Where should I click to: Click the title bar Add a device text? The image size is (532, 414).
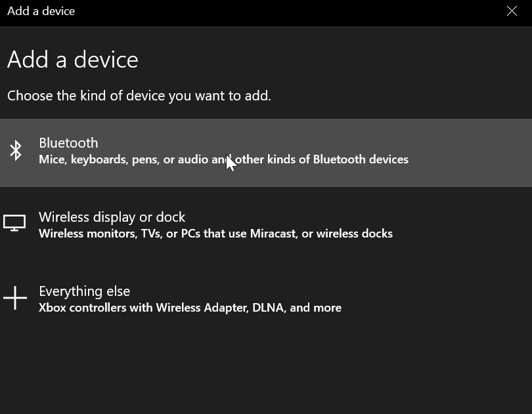[x=41, y=11]
